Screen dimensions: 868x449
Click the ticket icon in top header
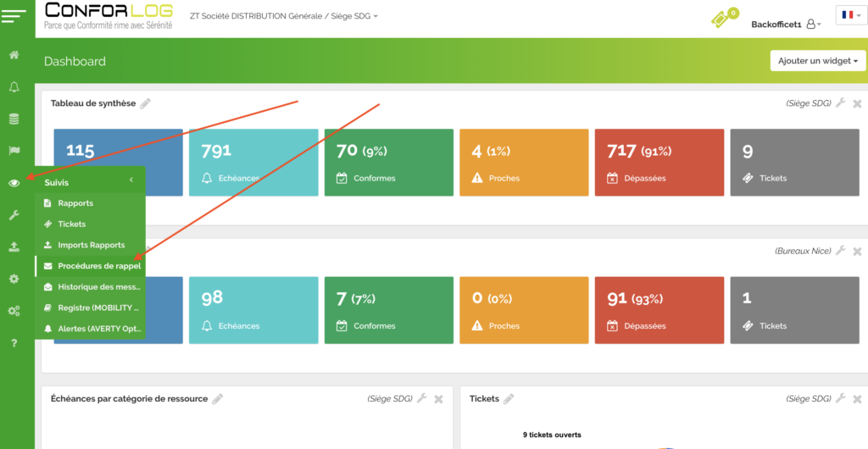click(x=721, y=19)
